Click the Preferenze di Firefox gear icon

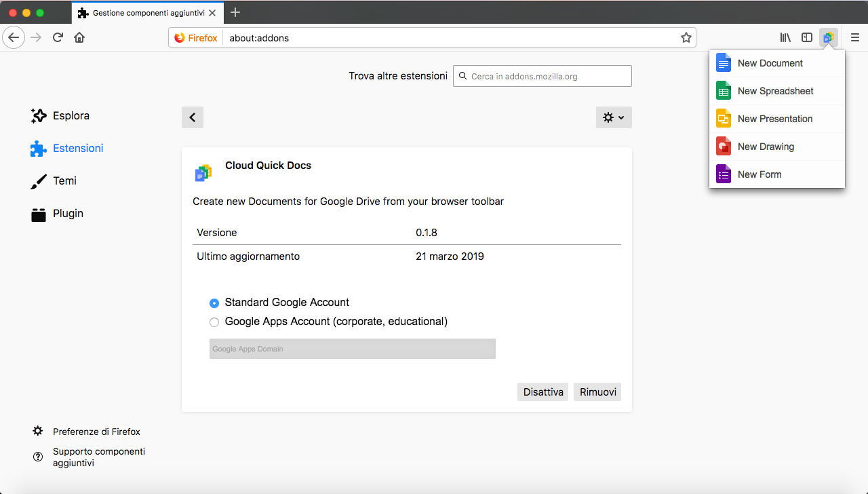point(38,432)
